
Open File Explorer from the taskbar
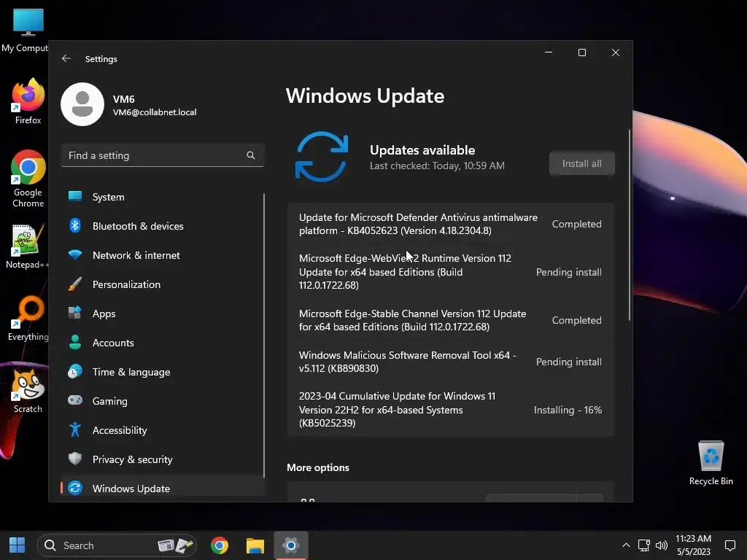click(255, 545)
